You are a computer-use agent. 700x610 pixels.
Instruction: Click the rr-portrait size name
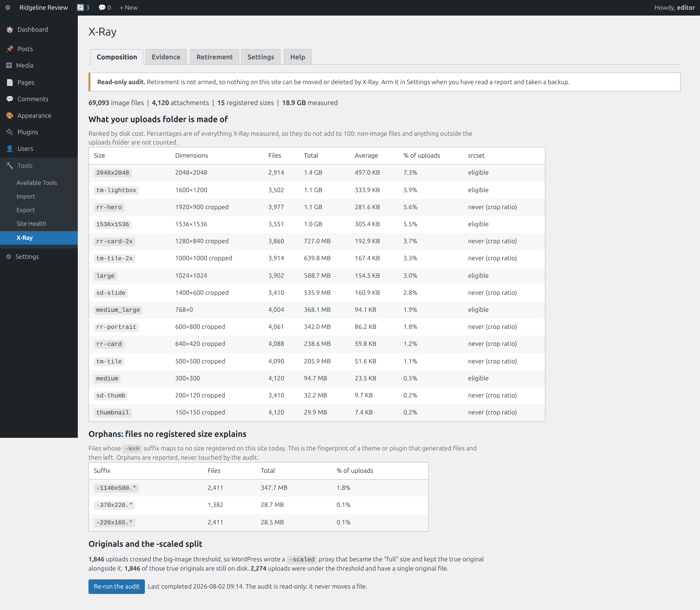[x=116, y=327]
